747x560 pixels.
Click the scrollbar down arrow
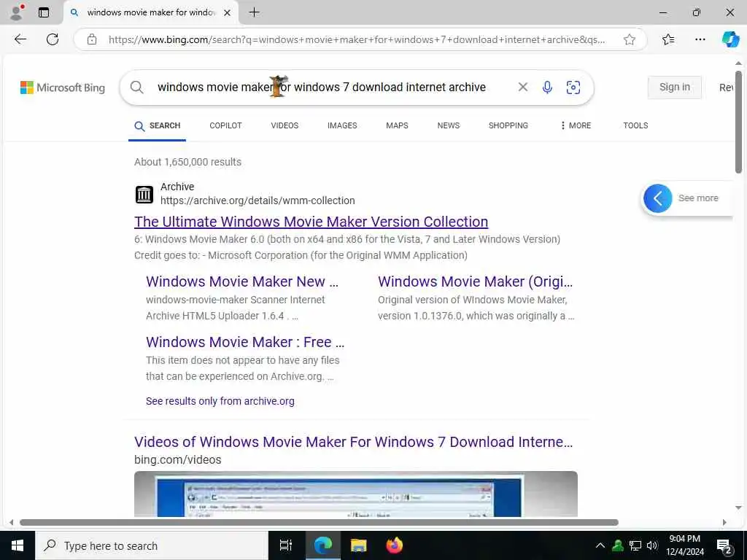[x=738, y=507]
